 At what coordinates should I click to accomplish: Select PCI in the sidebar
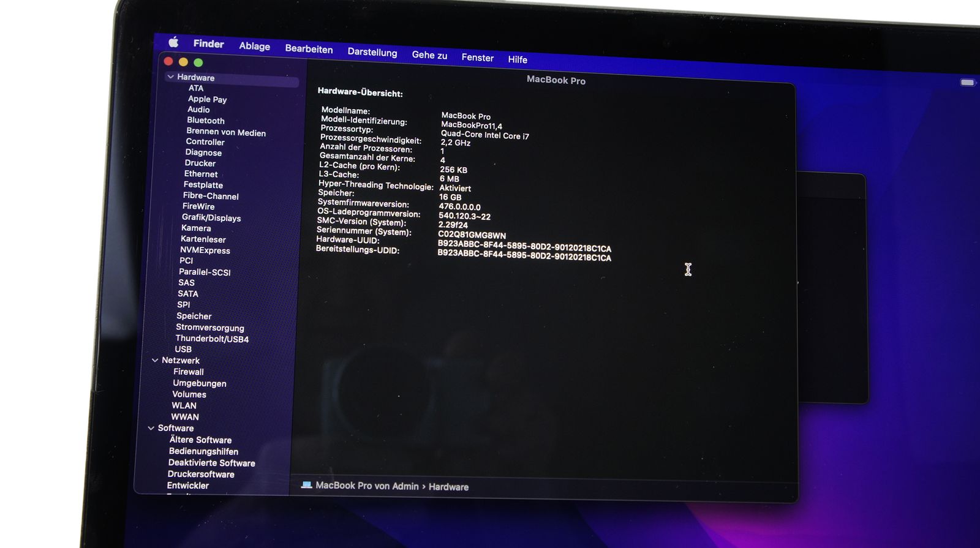tap(186, 260)
